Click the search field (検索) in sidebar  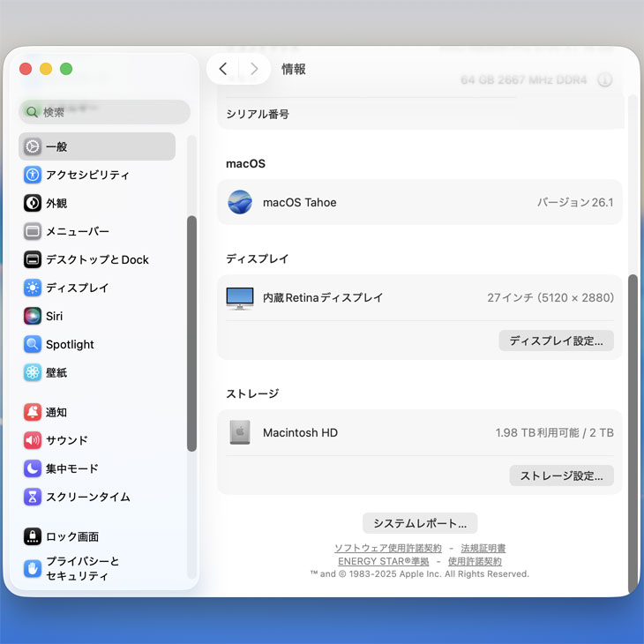coord(104,112)
